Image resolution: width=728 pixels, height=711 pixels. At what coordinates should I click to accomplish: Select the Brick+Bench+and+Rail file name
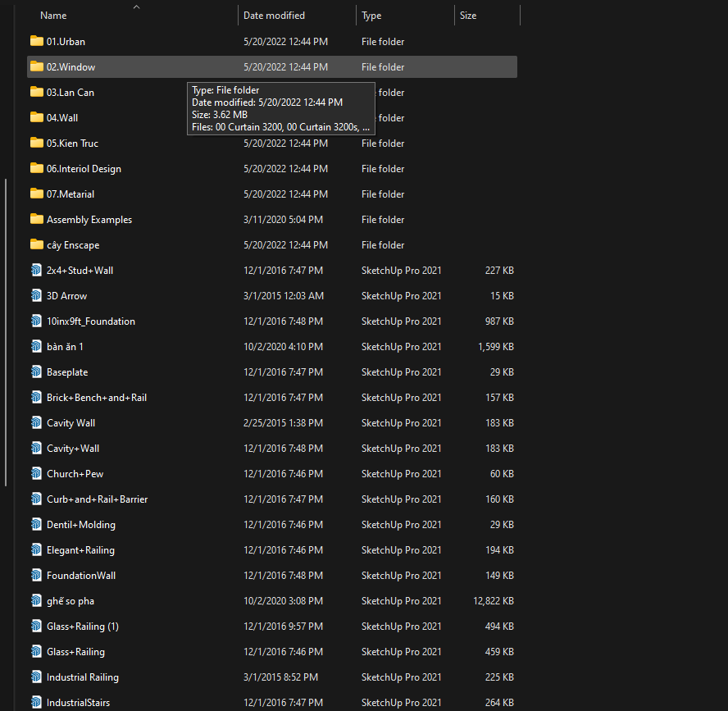coord(97,398)
